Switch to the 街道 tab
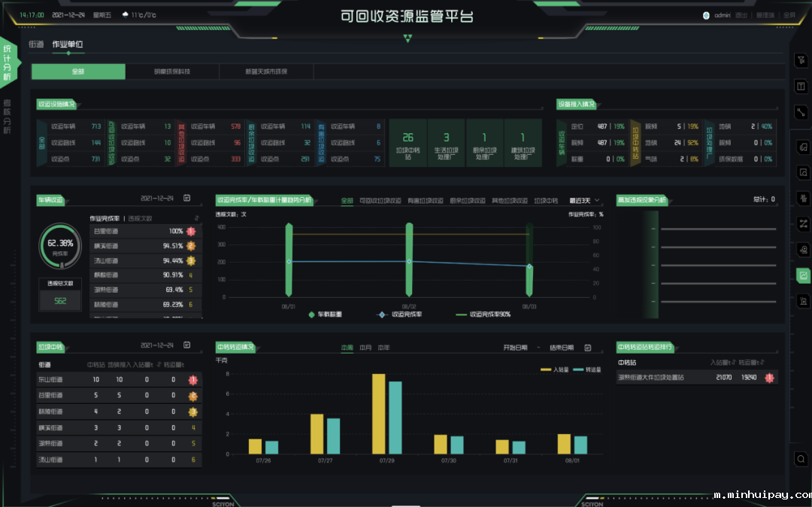The image size is (812, 507). [36, 44]
